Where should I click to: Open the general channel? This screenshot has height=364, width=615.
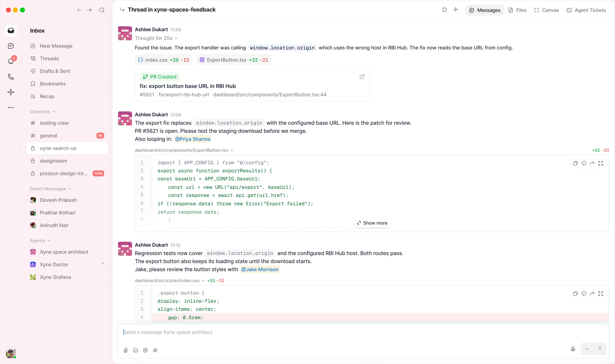(67, 136)
